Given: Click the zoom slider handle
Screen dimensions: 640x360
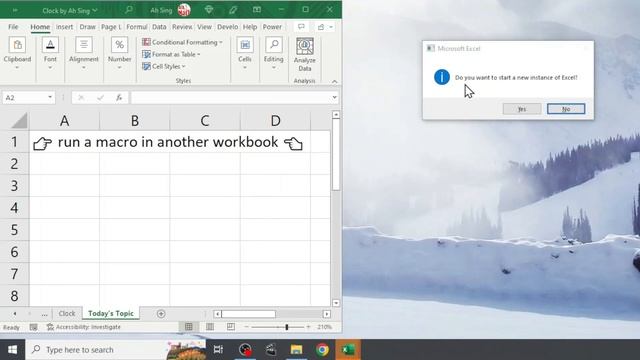Looking at the screenshot, I should (x=287, y=327).
